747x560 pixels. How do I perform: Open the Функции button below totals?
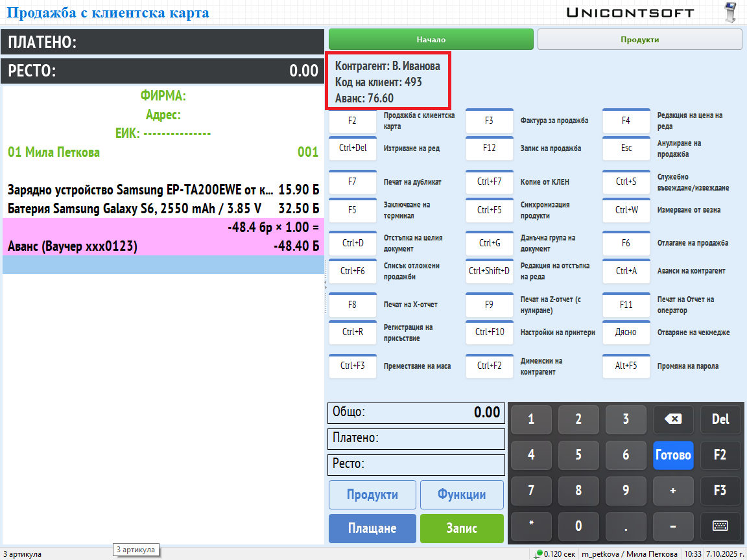pyautogui.click(x=462, y=495)
